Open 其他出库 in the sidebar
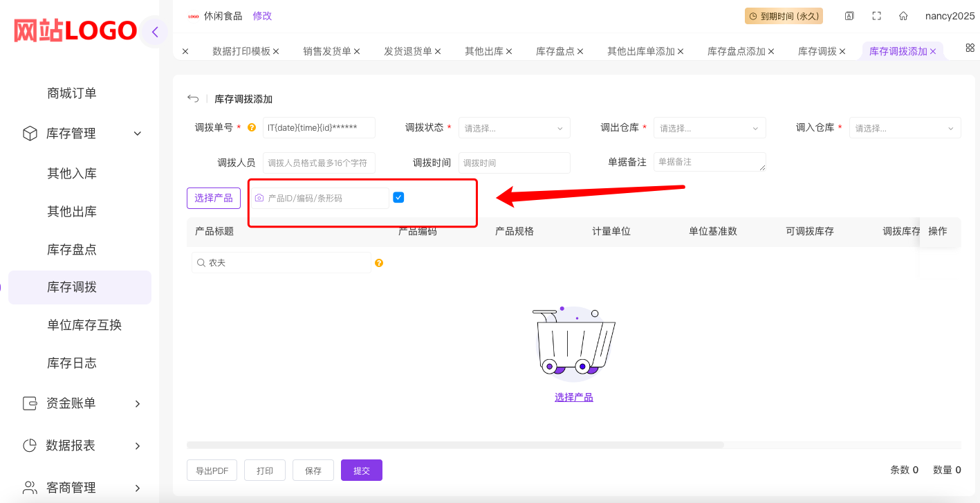This screenshot has width=980, height=503. tap(72, 212)
